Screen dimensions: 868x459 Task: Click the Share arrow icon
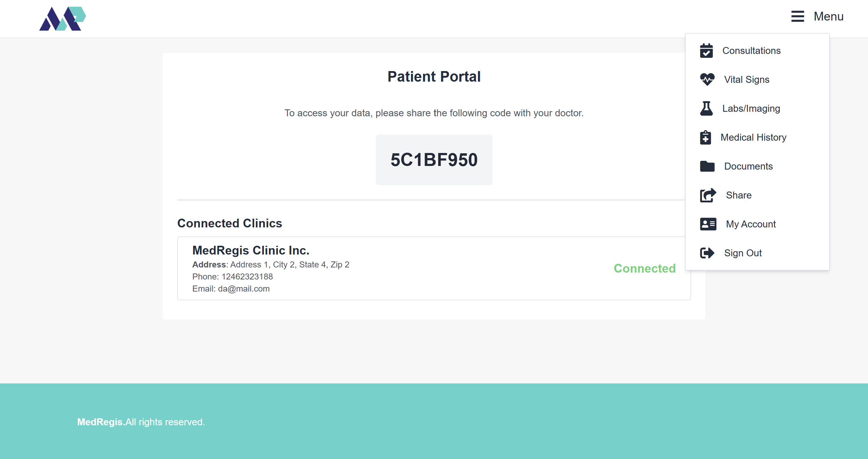point(708,195)
